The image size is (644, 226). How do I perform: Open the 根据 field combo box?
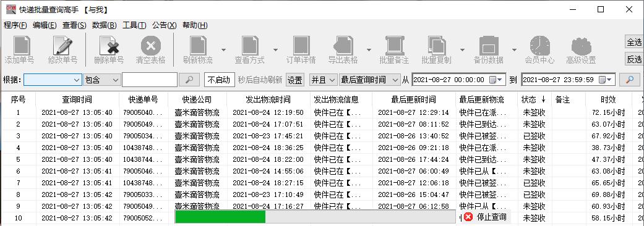pos(53,80)
